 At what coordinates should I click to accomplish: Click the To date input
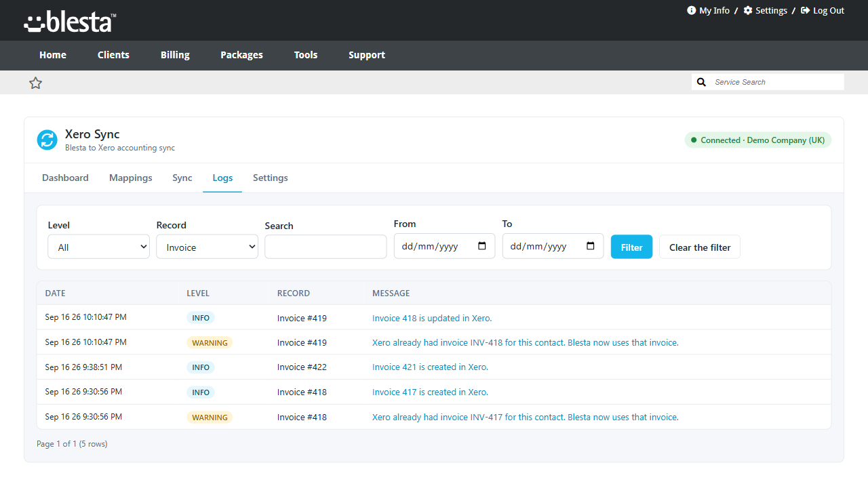coord(553,246)
